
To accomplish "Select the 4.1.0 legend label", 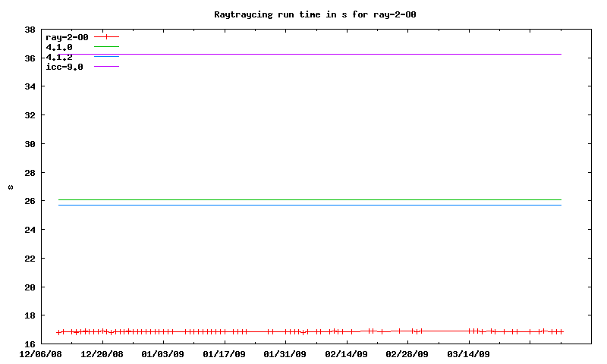I will [x=59, y=47].
